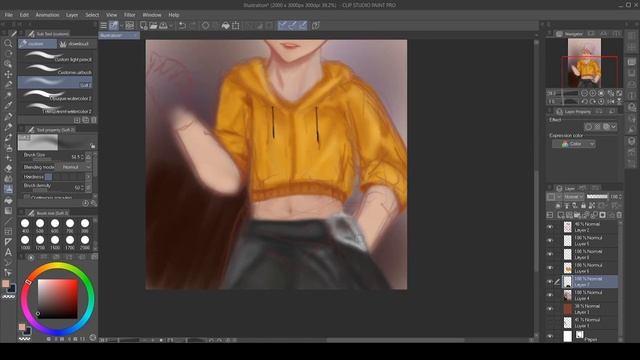Select the Custom light pencil brush
Image resolution: width=640 pixels, height=360 pixels.
click(55, 56)
